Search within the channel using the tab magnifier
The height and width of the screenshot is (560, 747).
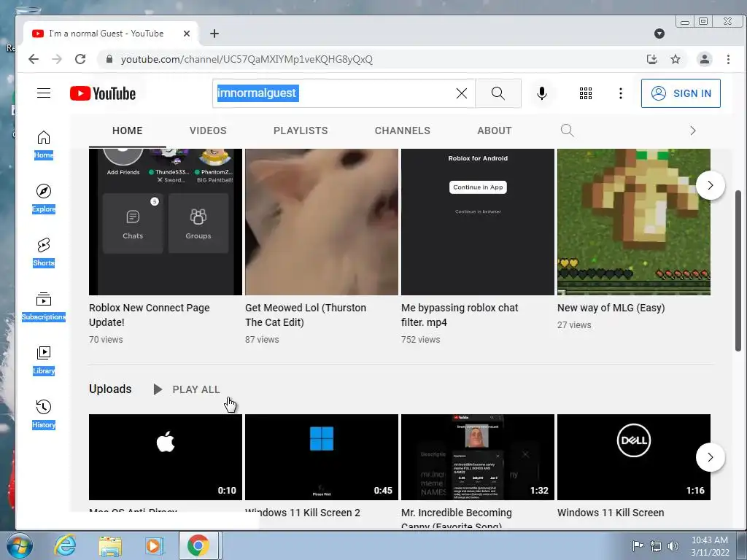pyautogui.click(x=567, y=131)
